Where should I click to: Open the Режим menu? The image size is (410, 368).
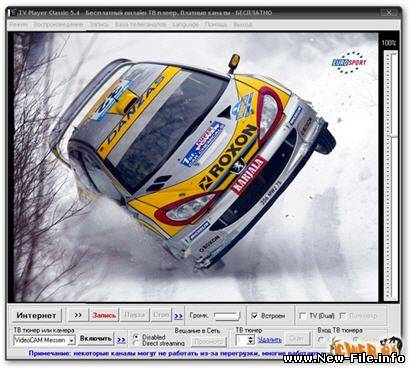click(18, 25)
